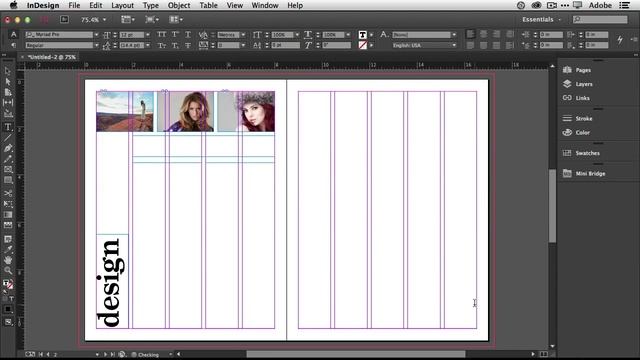640x360 pixels.
Task: Click the Go to Bridge icon
Action: tap(64, 19)
